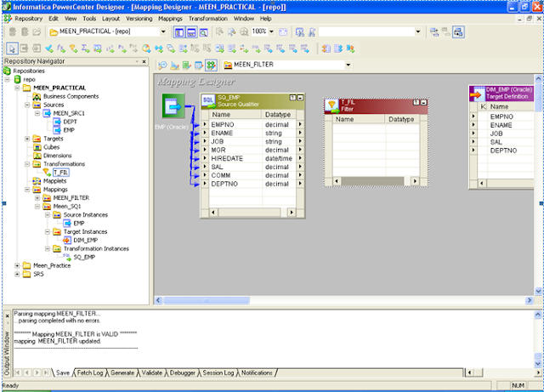Viewport: 544px width, 392px height.
Task: Toggle the highlighted rightmost top toolbar icon
Action: [x=458, y=32]
